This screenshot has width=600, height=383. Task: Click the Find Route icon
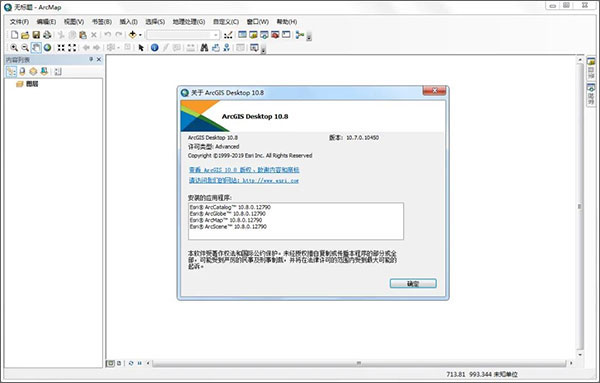click(x=215, y=47)
